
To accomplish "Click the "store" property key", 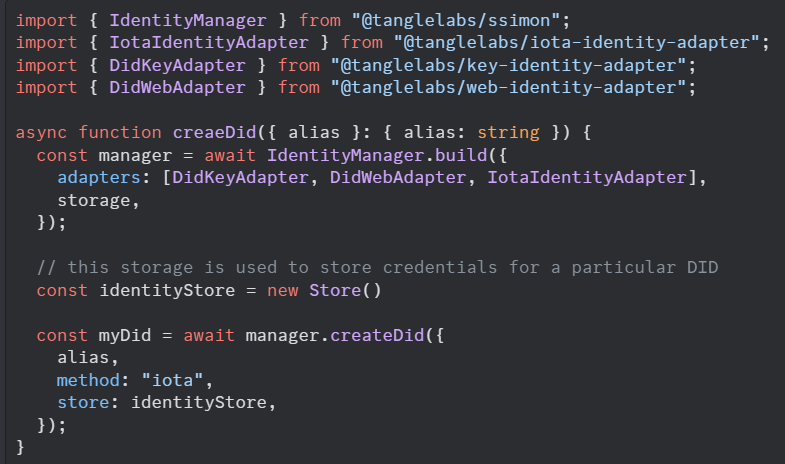I will tap(83, 402).
